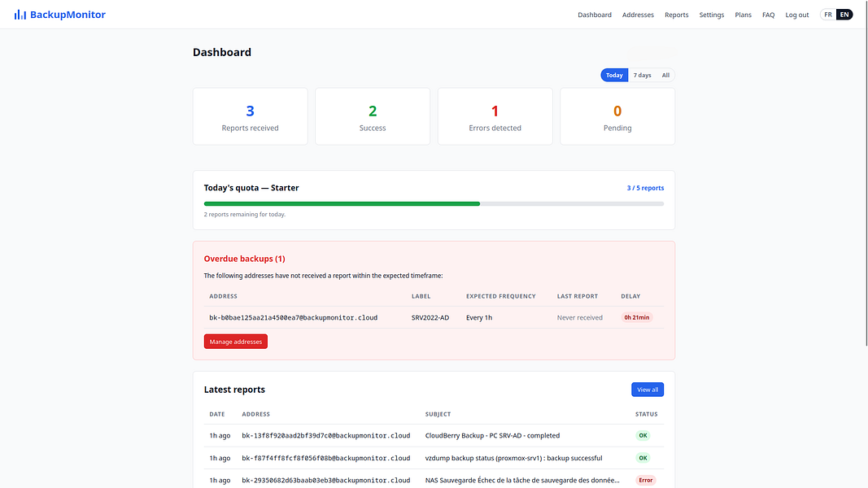The image size is (868, 488).
Task: Click the Dashboard page title
Action: click(222, 52)
